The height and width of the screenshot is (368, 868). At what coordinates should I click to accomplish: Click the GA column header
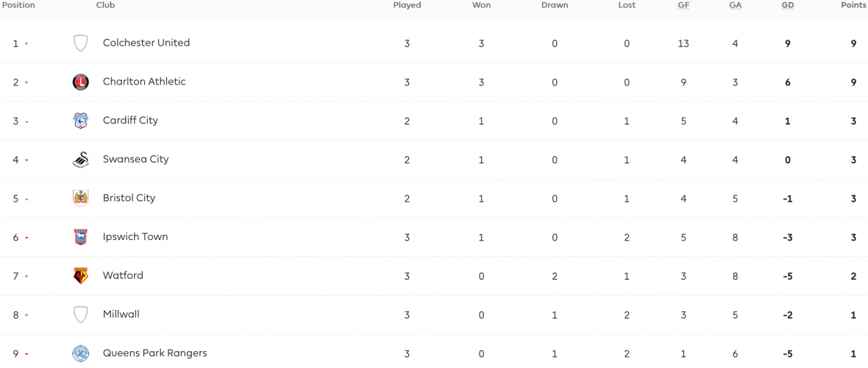pyautogui.click(x=735, y=5)
